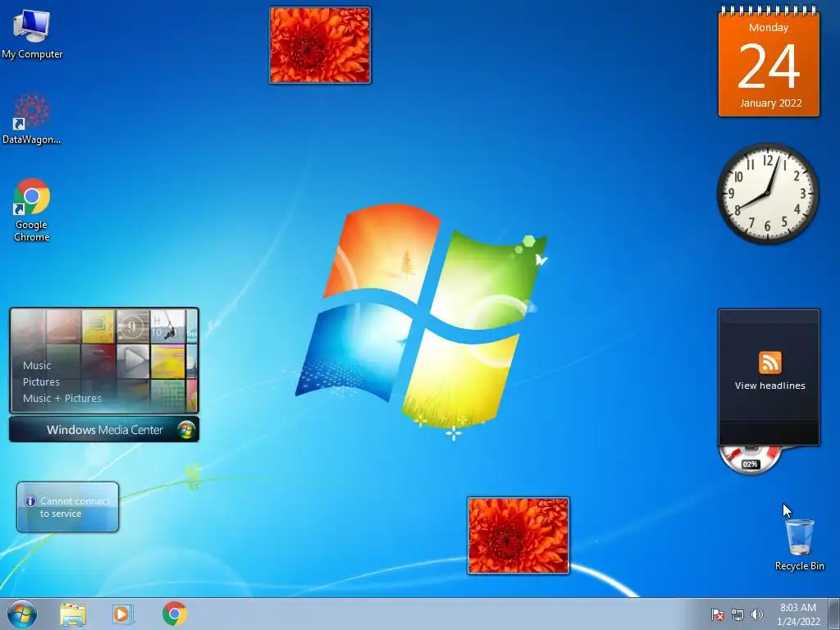This screenshot has height=630, width=840.
Task: Click the Cannot connect to service weather gadget
Action: click(x=67, y=507)
